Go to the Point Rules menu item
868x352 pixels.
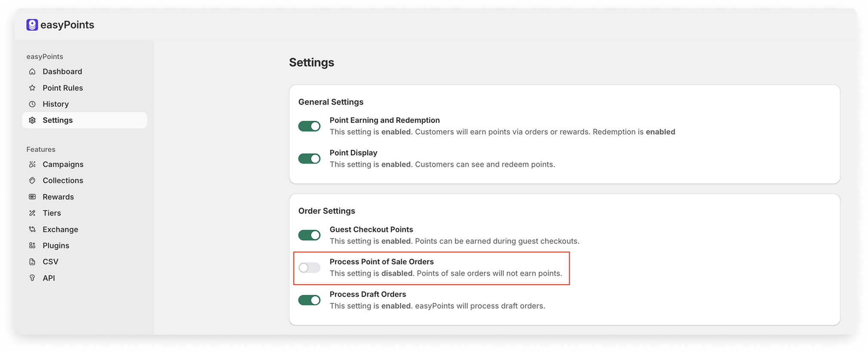(x=84, y=88)
